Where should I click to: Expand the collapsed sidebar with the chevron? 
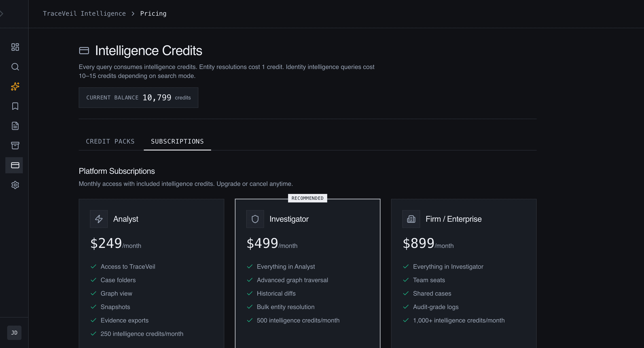tap(2, 13)
